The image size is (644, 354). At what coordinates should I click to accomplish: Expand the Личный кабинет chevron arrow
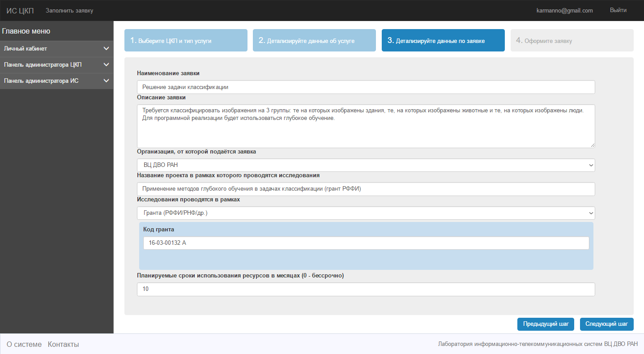[106, 48]
